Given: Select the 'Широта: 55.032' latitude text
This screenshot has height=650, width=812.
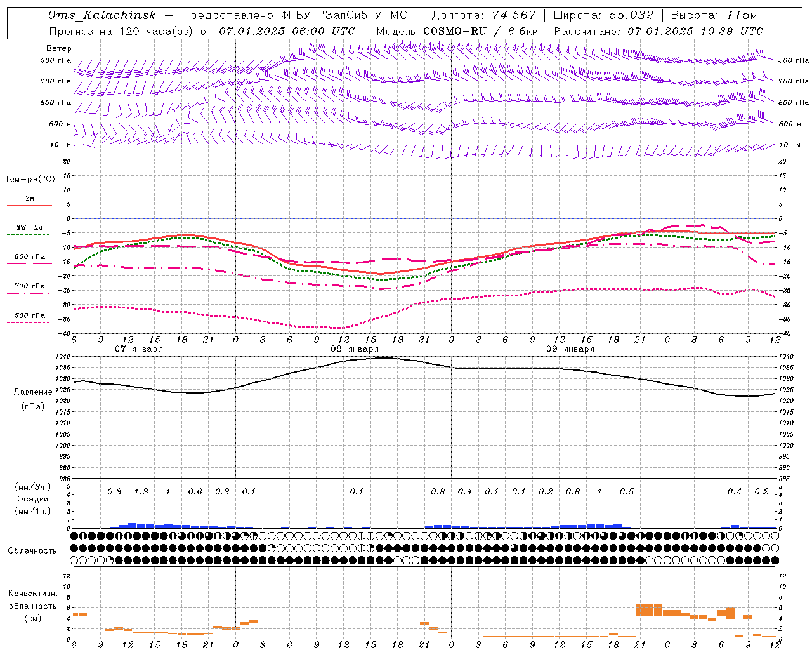Looking at the screenshot, I should 603,15.
